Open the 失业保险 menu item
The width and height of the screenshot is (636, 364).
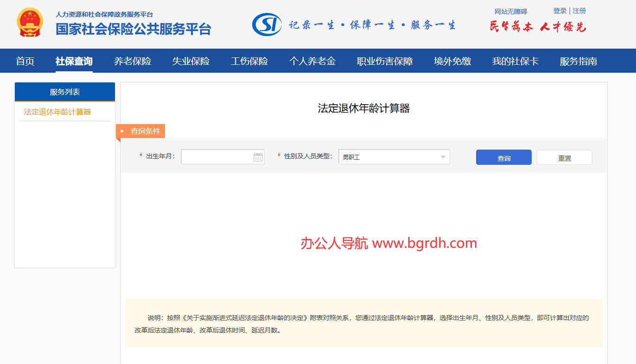point(191,61)
